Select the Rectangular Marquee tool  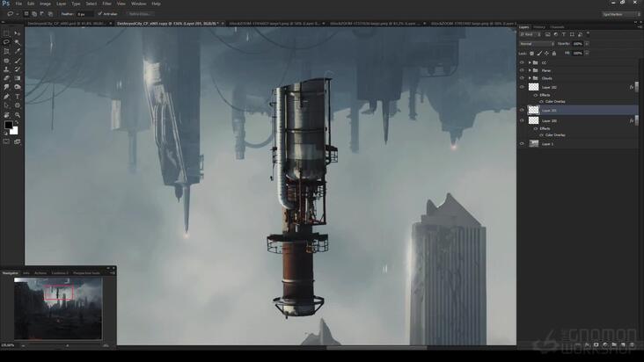pyautogui.click(x=6, y=33)
